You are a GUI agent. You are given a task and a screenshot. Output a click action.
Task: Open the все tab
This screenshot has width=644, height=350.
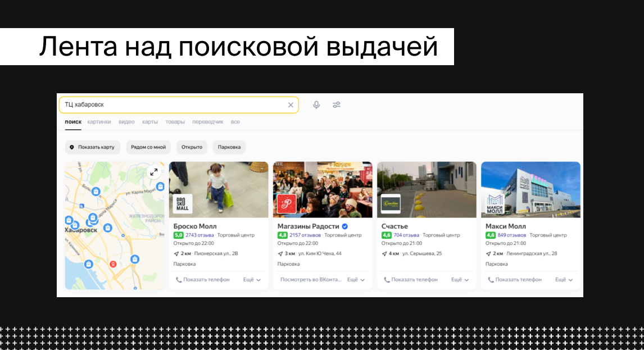[x=235, y=122]
